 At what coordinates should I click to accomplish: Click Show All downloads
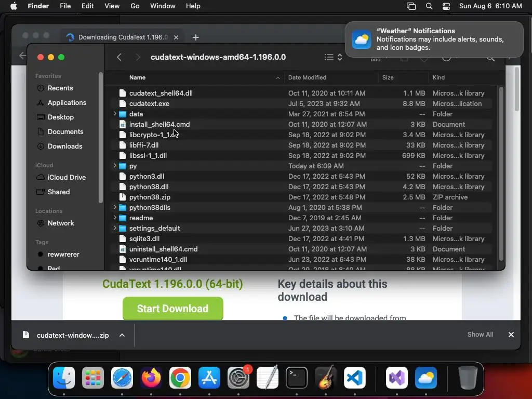pos(480,335)
